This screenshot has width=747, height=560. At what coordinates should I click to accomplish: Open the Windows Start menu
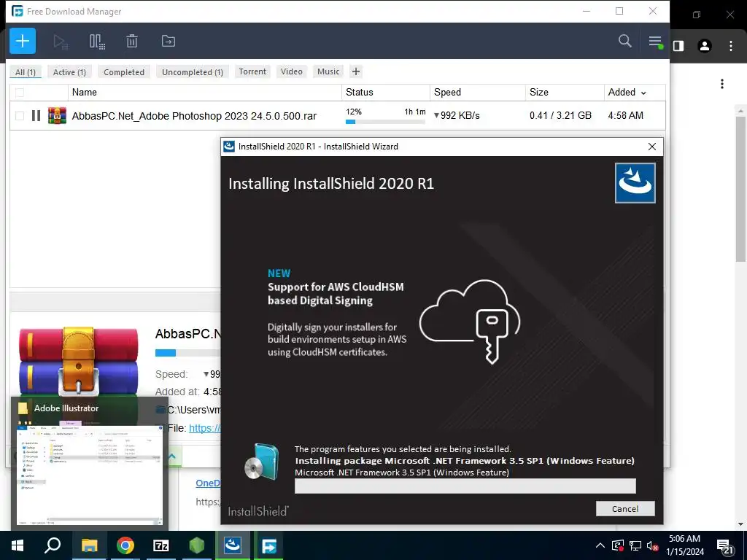tap(18, 545)
